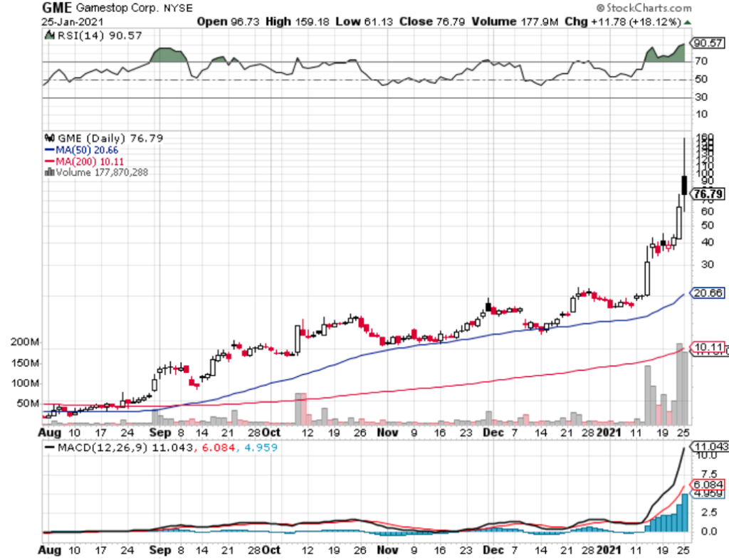Expand the 6.084 signal line flag

pos(708,483)
